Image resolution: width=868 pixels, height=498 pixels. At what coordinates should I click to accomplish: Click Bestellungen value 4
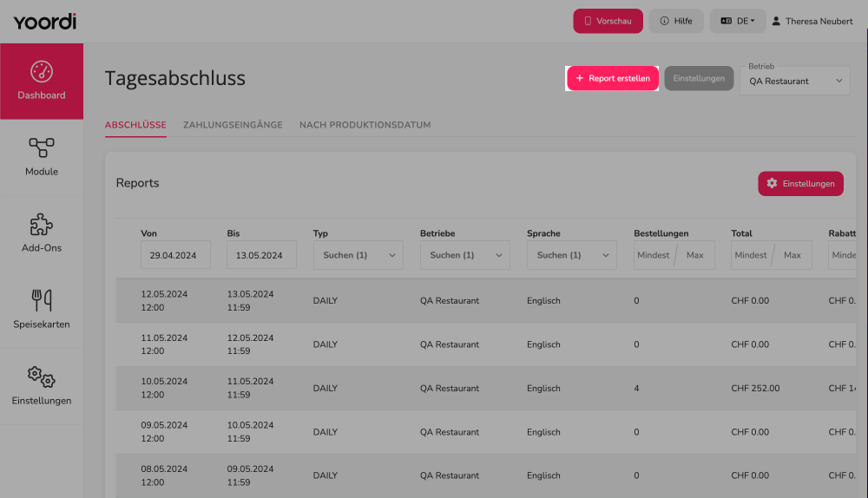[x=636, y=389]
